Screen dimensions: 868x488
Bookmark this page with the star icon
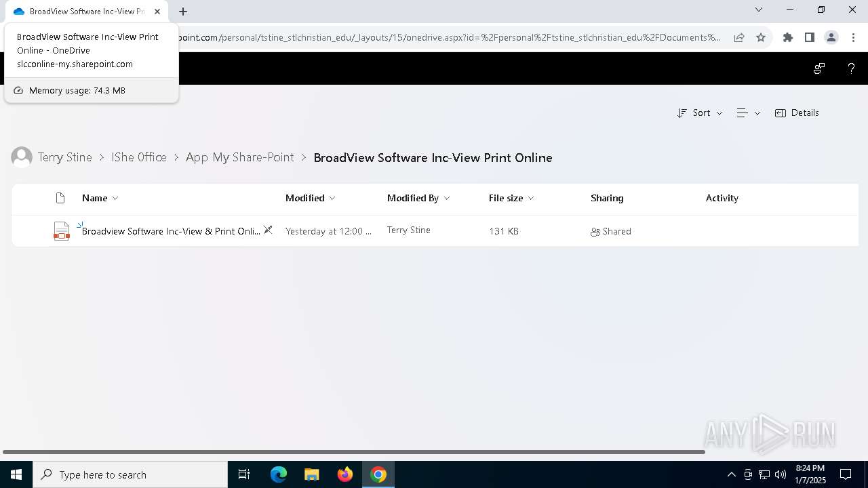point(761,37)
